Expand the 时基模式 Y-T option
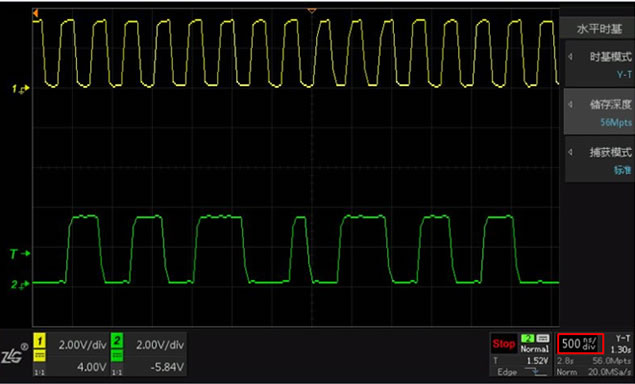The image size is (635, 384). [x=599, y=64]
